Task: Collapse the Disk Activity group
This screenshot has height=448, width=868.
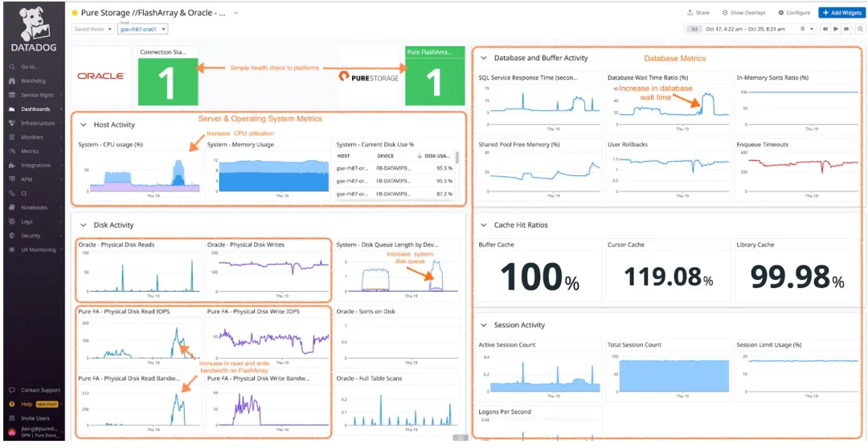Action: pos(84,225)
